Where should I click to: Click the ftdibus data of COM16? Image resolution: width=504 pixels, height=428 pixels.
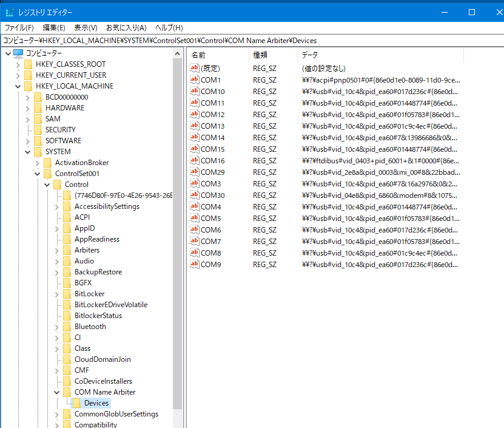(380, 161)
